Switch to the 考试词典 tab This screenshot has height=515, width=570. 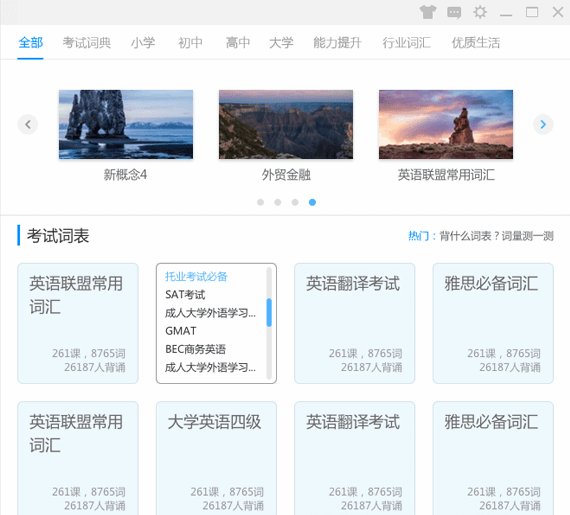pyautogui.click(x=87, y=43)
